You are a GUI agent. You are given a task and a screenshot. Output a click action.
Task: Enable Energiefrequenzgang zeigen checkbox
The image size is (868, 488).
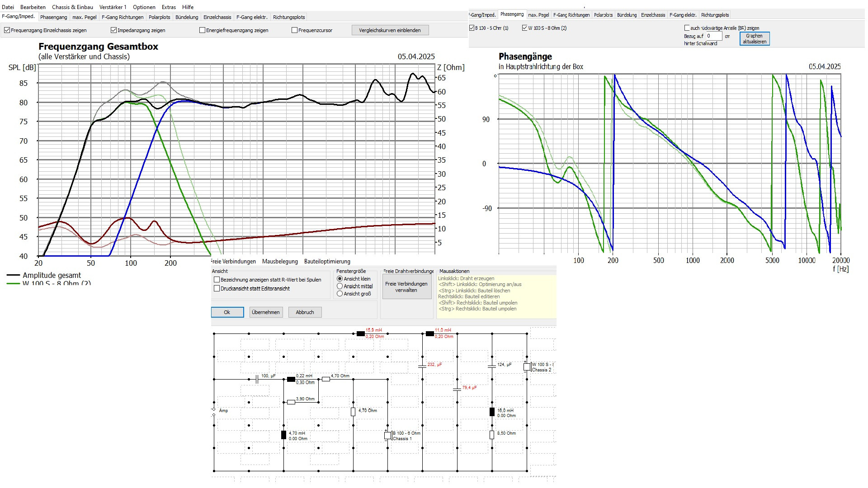202,30
